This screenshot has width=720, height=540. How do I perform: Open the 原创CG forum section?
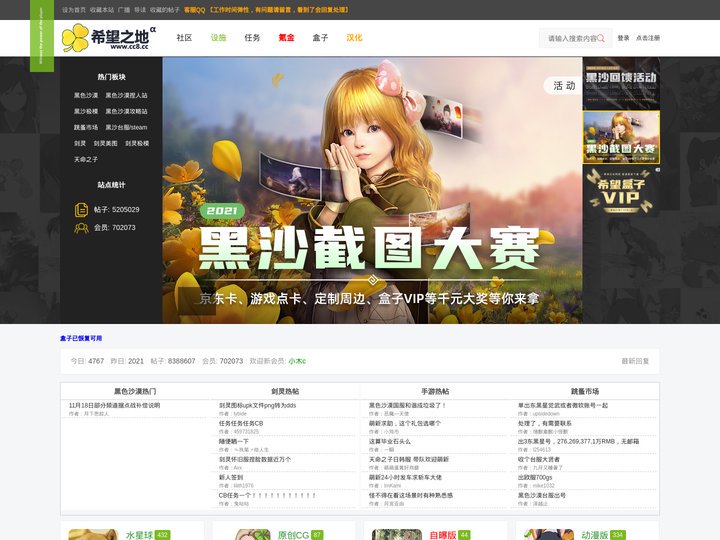pyautogui.click(x=293, y=535)
